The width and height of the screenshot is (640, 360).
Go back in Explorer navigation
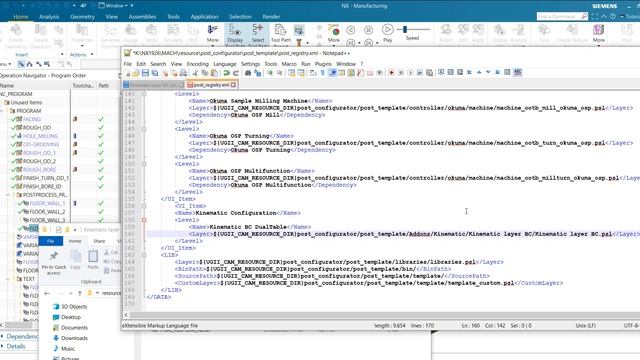[x=47, y=293]
